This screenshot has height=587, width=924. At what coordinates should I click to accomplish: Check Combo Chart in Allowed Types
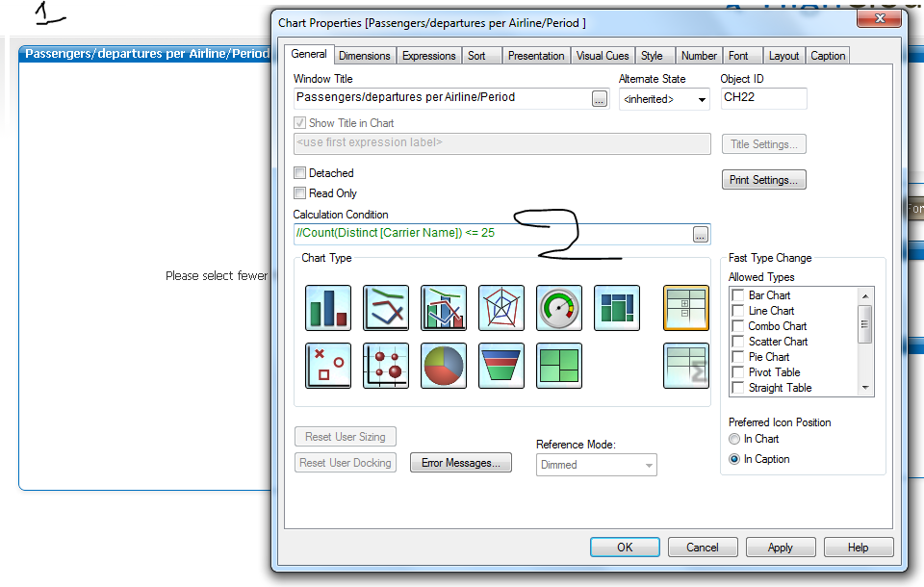click(737, 325)
